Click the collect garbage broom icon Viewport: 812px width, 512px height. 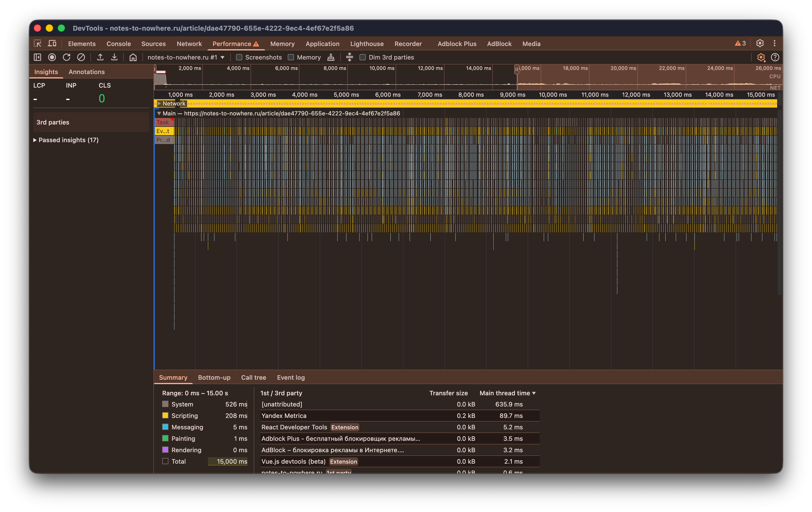click(x=331, y=57)
